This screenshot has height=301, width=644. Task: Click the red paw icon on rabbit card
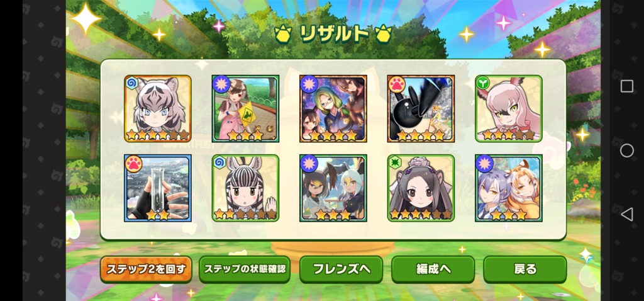point(397,84)
